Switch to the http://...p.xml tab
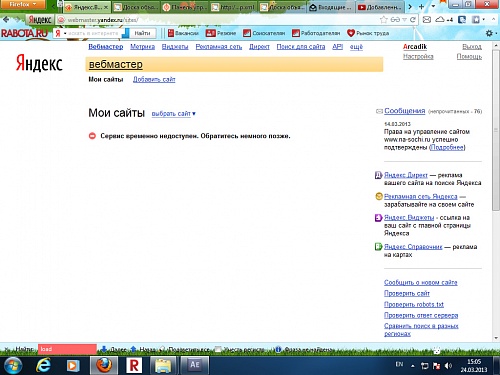Viewport: 500px width, 375px height. pos(234,7)
